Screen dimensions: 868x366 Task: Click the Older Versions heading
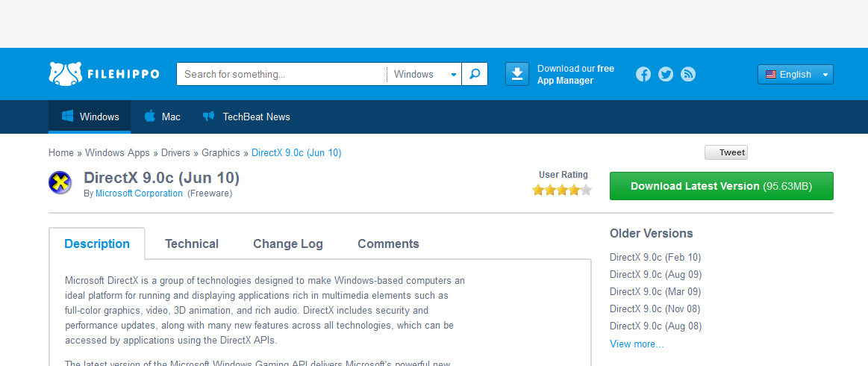[652, 233]
